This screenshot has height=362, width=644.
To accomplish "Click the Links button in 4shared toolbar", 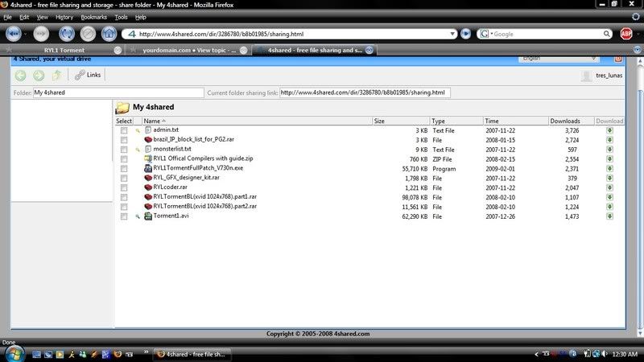I will (88, 75).
